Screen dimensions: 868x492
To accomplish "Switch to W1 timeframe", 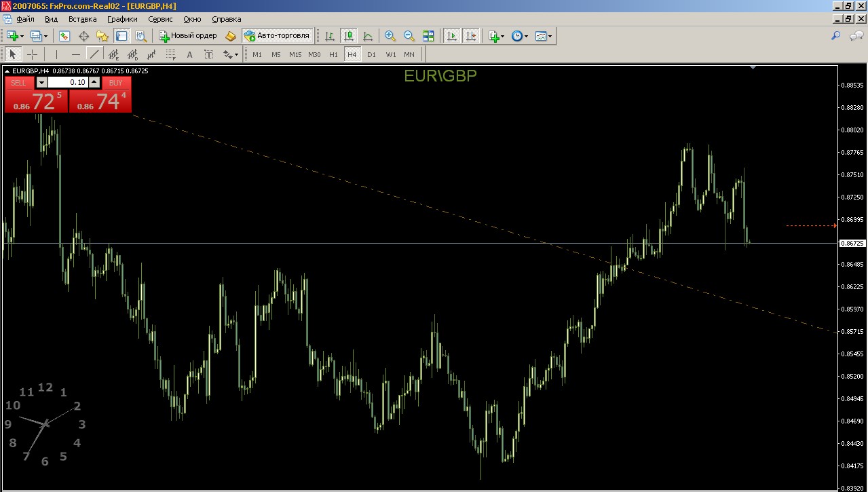I will 390,54.
